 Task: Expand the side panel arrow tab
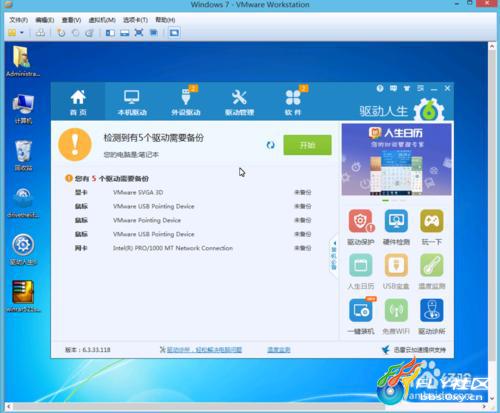pos(333,257)
